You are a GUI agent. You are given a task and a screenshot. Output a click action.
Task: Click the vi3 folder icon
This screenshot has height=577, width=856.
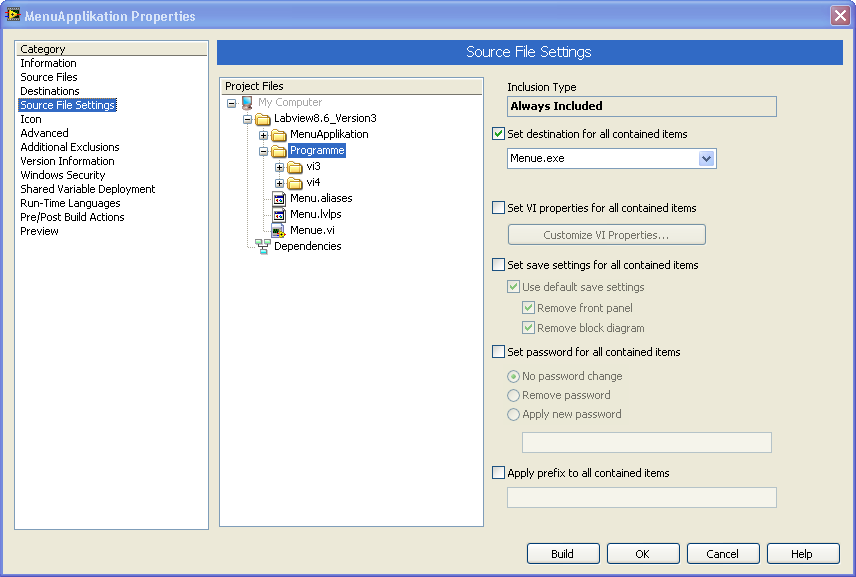click(x=295, y=167)
